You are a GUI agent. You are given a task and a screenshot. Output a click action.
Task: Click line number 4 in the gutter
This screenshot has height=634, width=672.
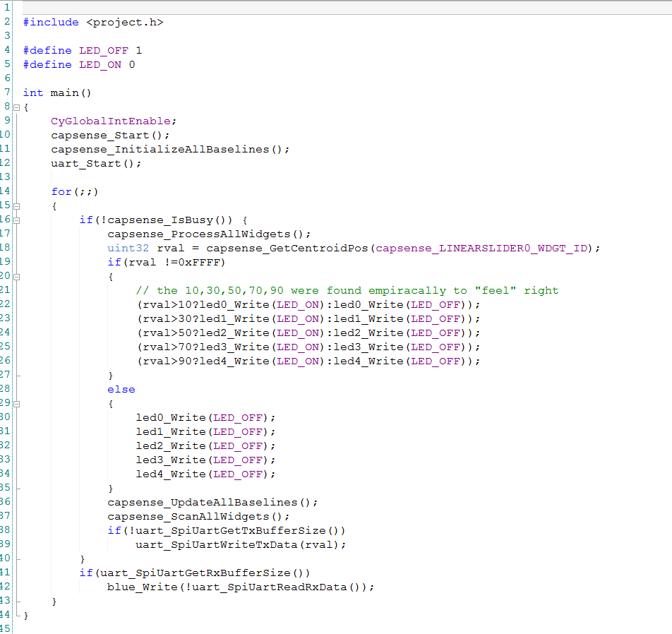click(7, 49)
